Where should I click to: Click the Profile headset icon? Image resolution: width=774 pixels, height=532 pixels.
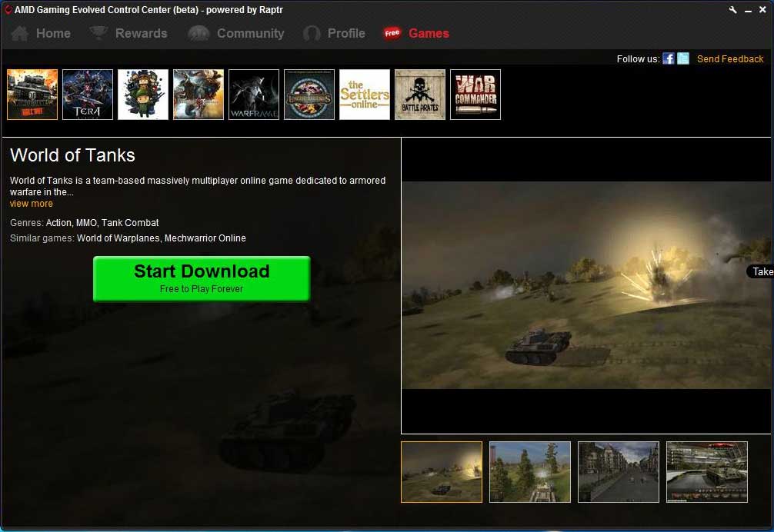click(312, 34)
